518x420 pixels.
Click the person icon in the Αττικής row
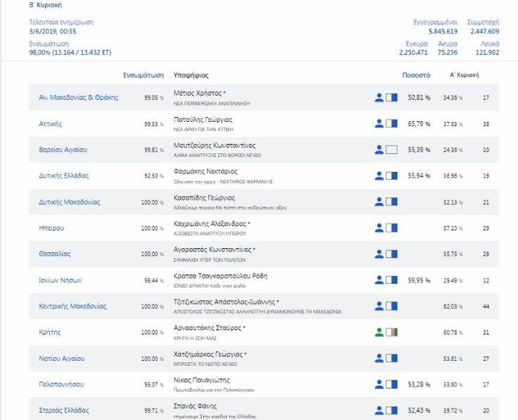(x=379, y=123)
